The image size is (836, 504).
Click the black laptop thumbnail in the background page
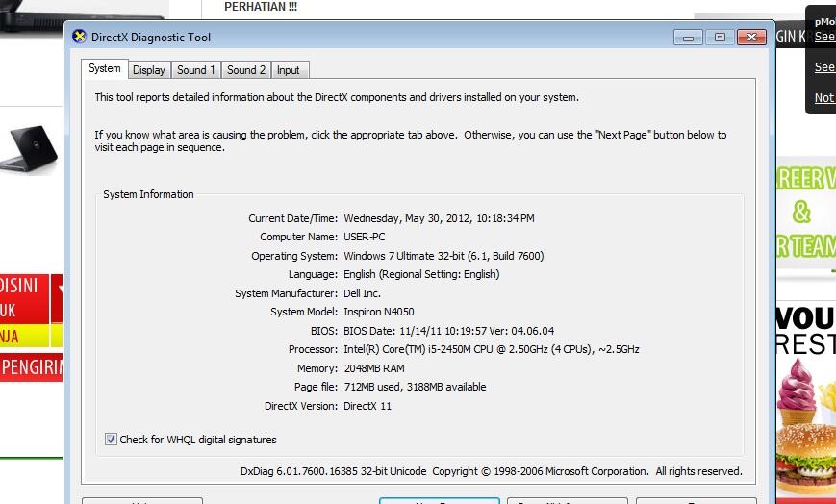[29, 148]
